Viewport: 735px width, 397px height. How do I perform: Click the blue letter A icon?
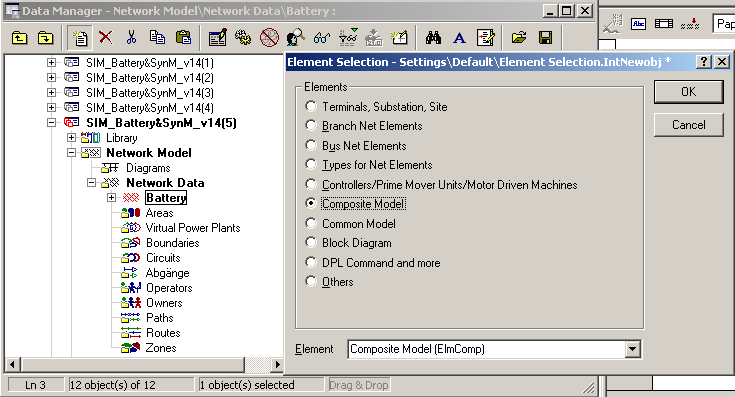(459, 38)
